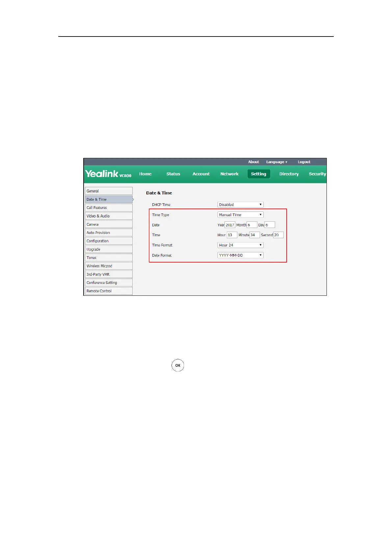Image resolution: width=392 pixels, height=554 pixels.
Task: Expand the Time Type dropdown
Action: click(x=241, y=215)
